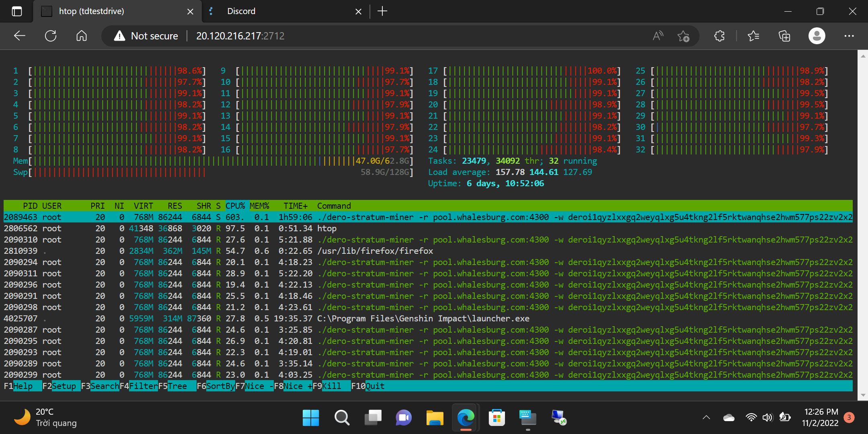Open the browser Extensions panel
Screen dimensions: 868x434
[x=718, y=36]
